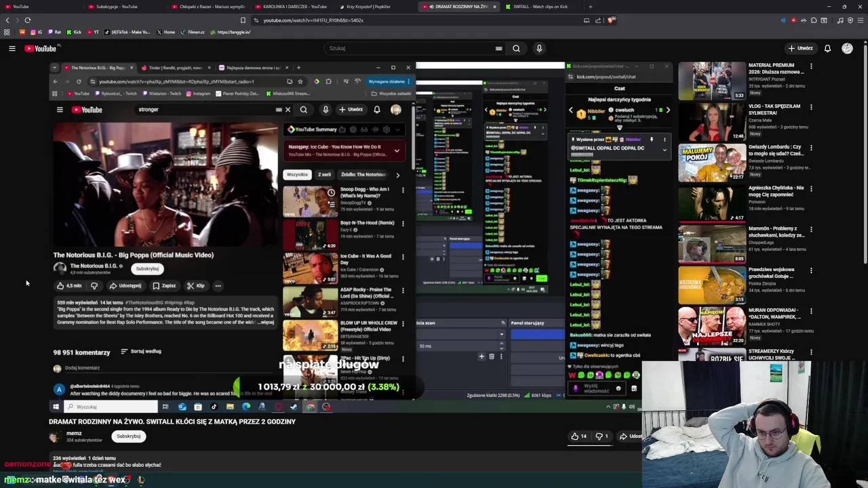868x488 pixels.
Task: Activate voice search microphone on outer YouTube
Action: [539, 48]
